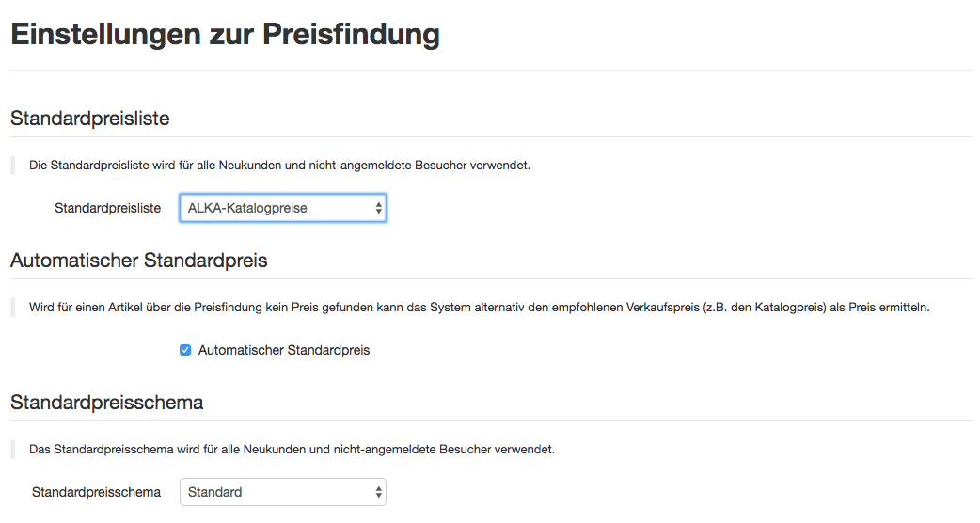Click the page title Einstellungen zur Preisfindung

[225, 35]
